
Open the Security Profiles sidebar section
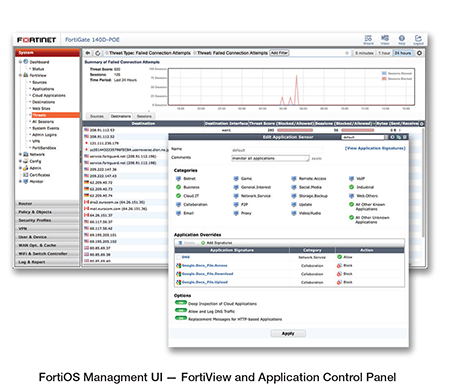(x=47, y=220)
